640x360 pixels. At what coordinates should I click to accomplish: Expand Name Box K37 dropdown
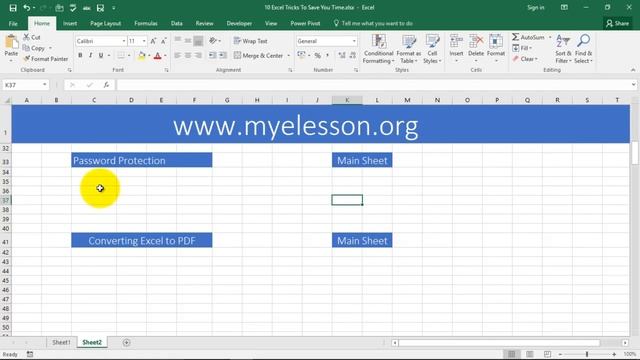pyautogui.click(x=44, y=85)
